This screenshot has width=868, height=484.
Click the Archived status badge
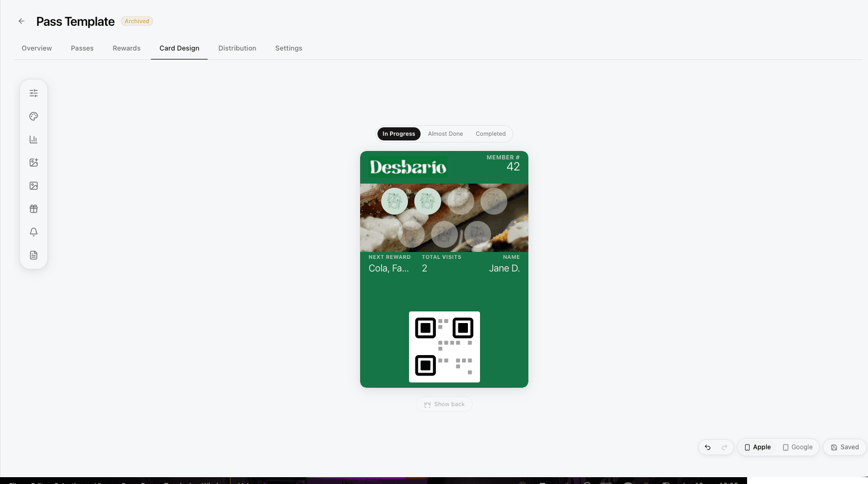coord(137,21)
